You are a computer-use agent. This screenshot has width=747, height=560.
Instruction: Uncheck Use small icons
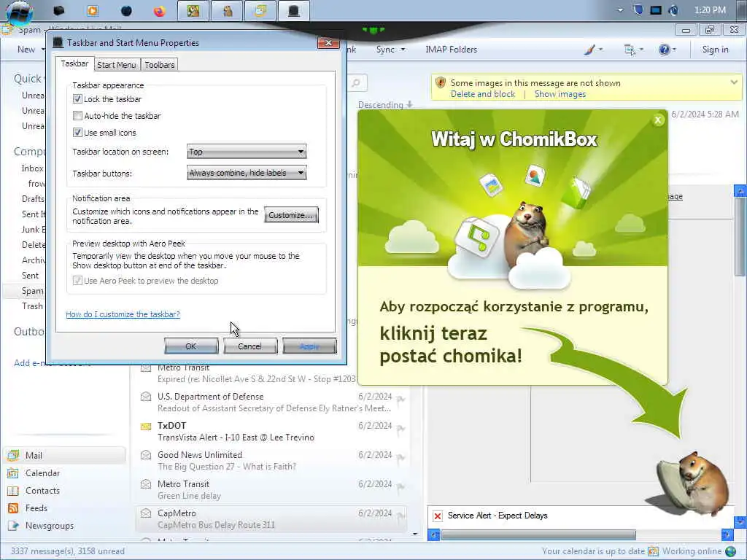coord(77,132)
